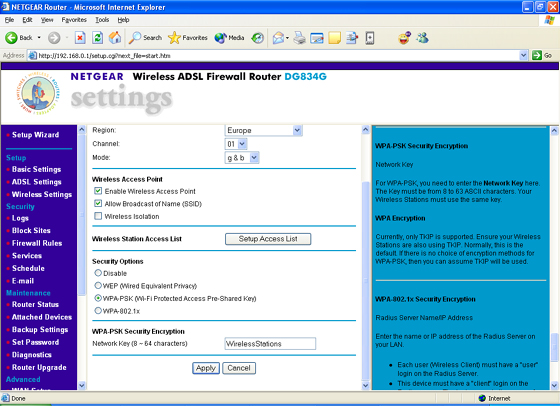Open the Basic Settings link
This screenshot has width=560, height=406.
tap(36, 169)
